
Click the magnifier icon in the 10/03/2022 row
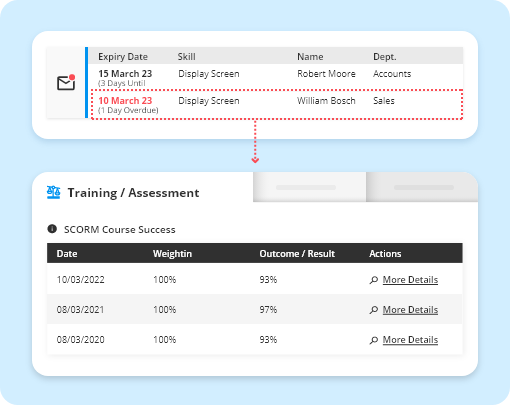pos(374,280)
